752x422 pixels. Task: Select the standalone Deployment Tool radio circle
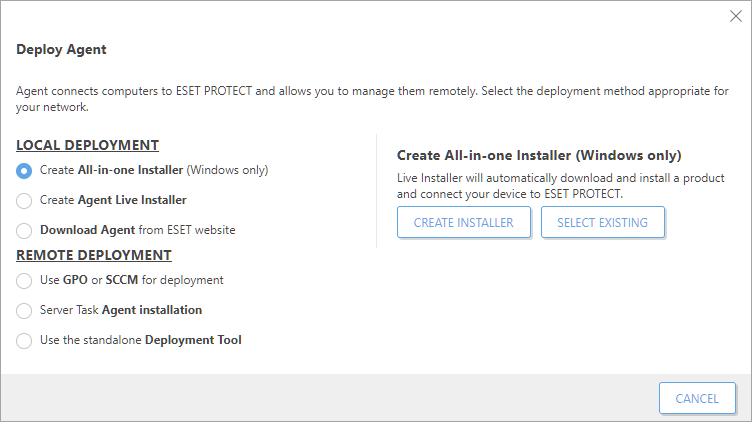[x=24, y=341]
